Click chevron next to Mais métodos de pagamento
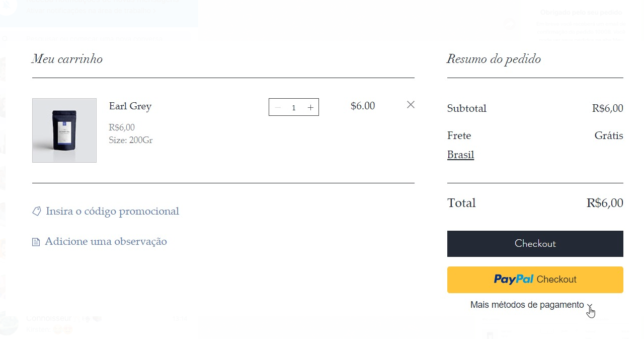Image resolution: width=644 pixels, height=339 pixels. [x=590, y=305]
